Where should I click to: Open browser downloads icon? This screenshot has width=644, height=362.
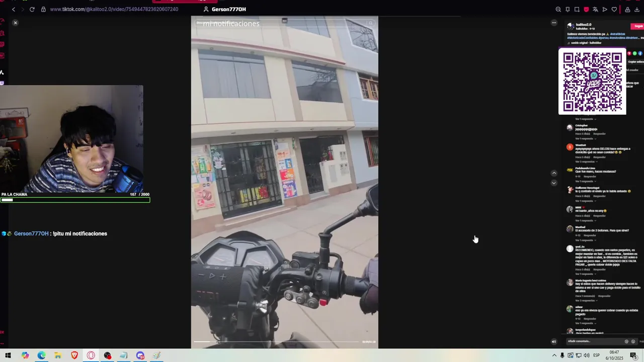pos(636,10)
